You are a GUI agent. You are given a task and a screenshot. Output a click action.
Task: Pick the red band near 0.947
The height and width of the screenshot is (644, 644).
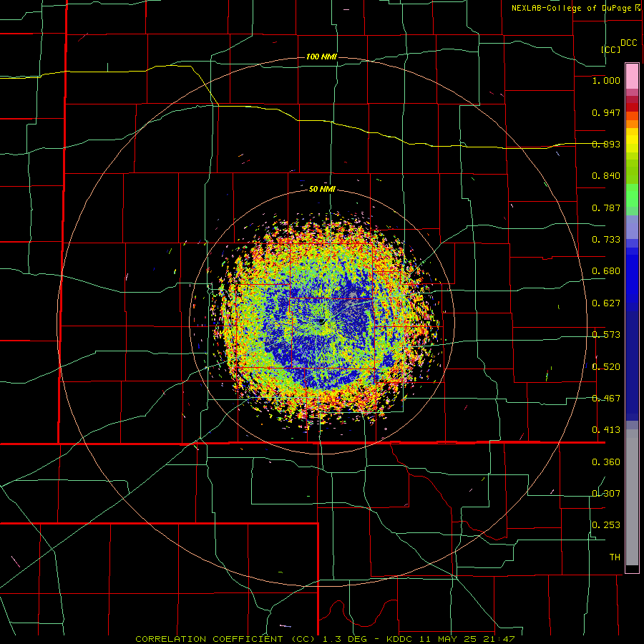coord(632,107)
